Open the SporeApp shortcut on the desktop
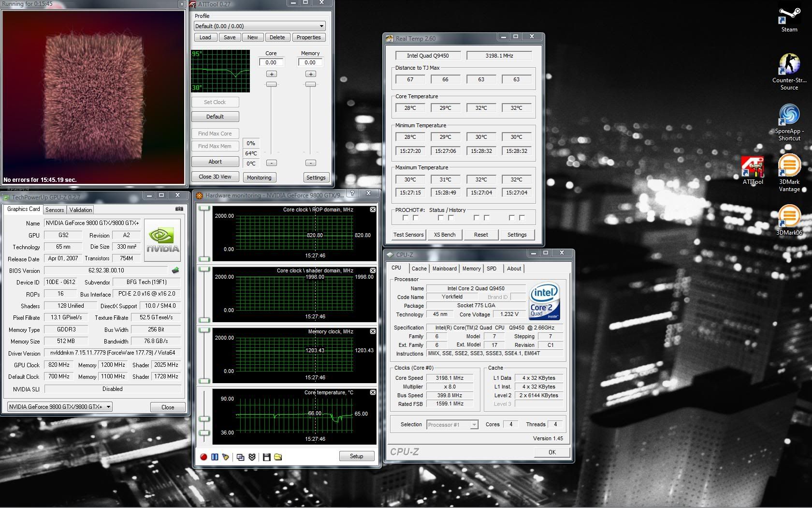Image resolution: width=812 pixels, height=508 pixels. pos(789,122)
